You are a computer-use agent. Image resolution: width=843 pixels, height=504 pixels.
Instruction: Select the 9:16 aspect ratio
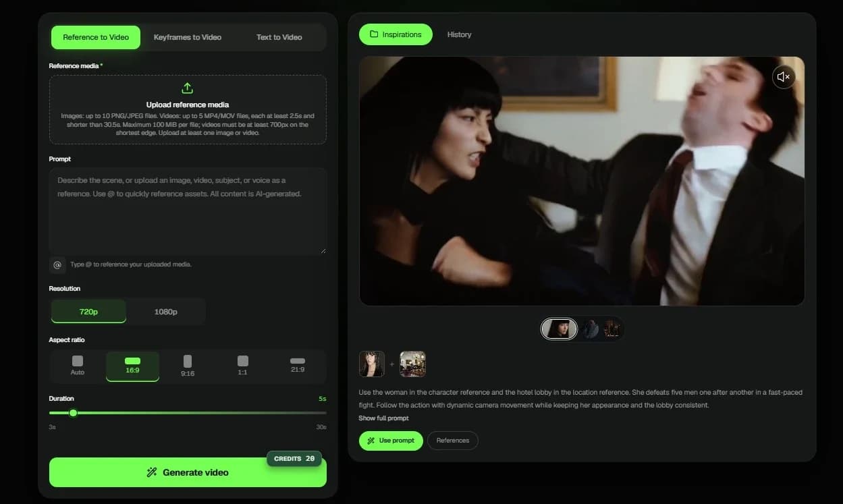point(188,366)
